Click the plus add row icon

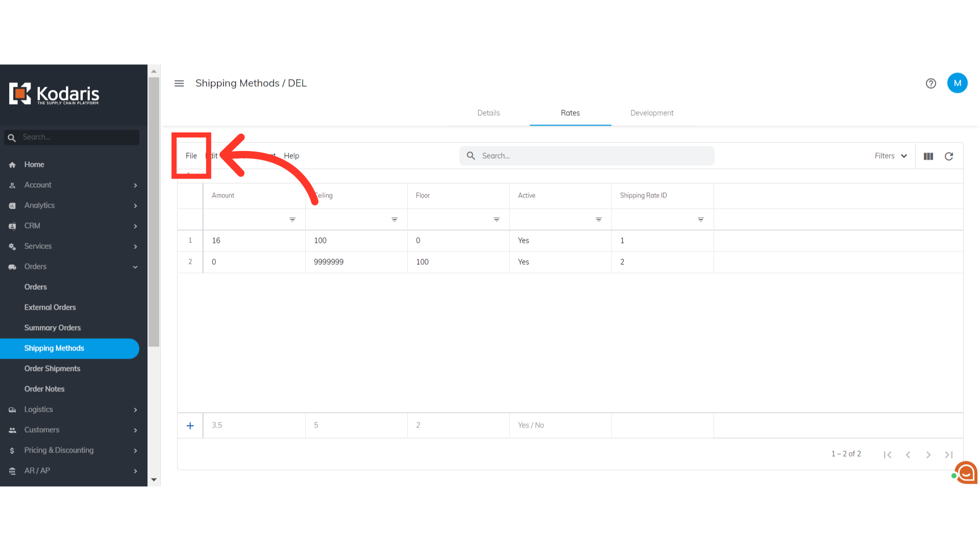click(190, 425)
